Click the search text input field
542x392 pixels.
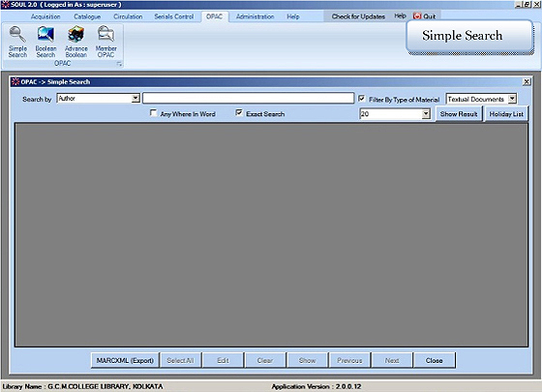(x=248, y=98)
